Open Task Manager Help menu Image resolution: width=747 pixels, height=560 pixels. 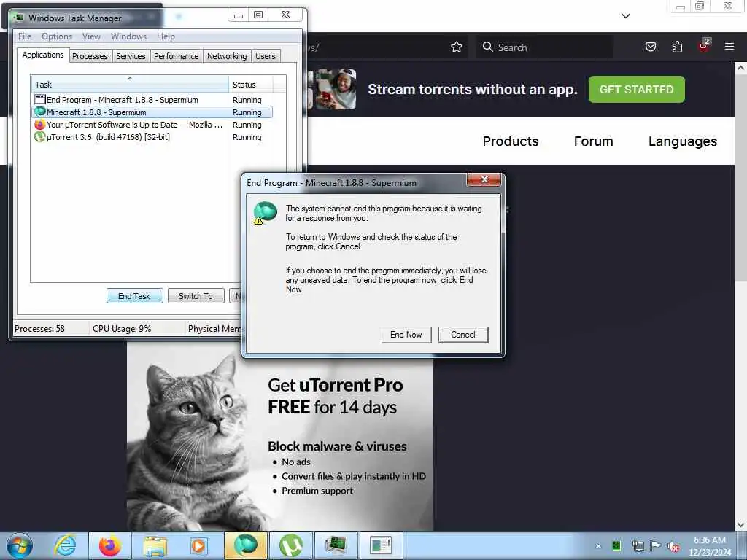coord(166,36)
